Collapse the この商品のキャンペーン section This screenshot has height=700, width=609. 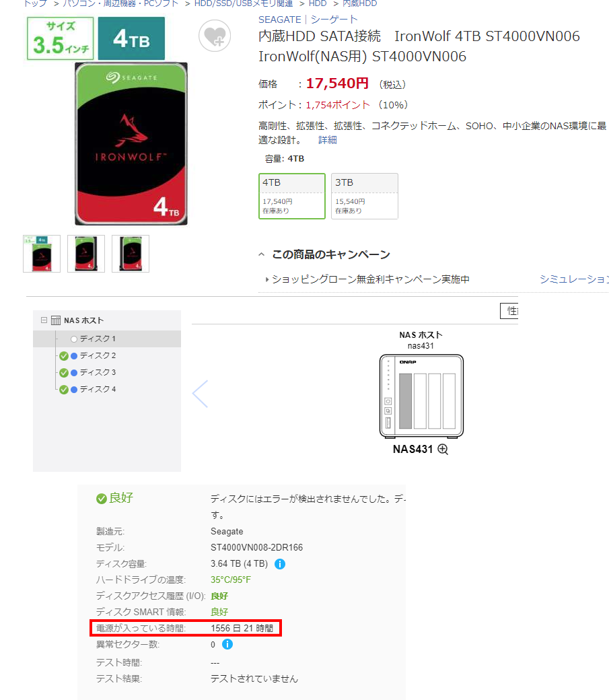tap(262, 254)
